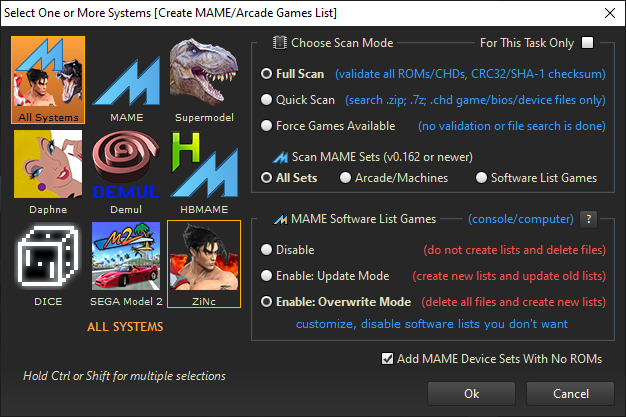The width and height of the screenshot is (626, 417).
Task: Choose the Quick Scan mode
Action: (266, 100)
